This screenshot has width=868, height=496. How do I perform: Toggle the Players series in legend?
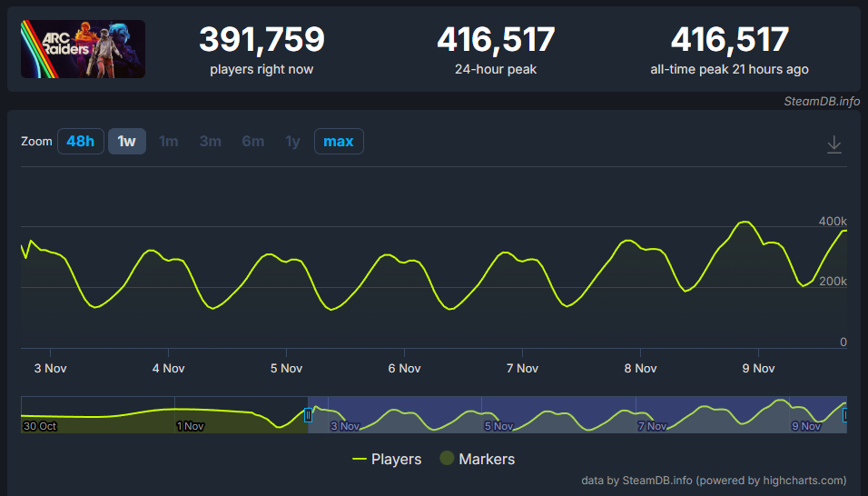(387, 459)
